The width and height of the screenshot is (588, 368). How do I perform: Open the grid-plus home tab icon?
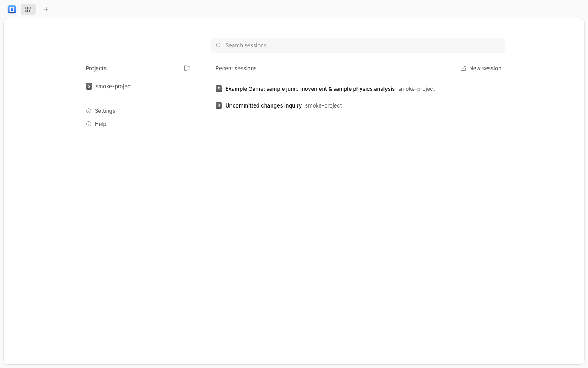(x=28, y=9)
